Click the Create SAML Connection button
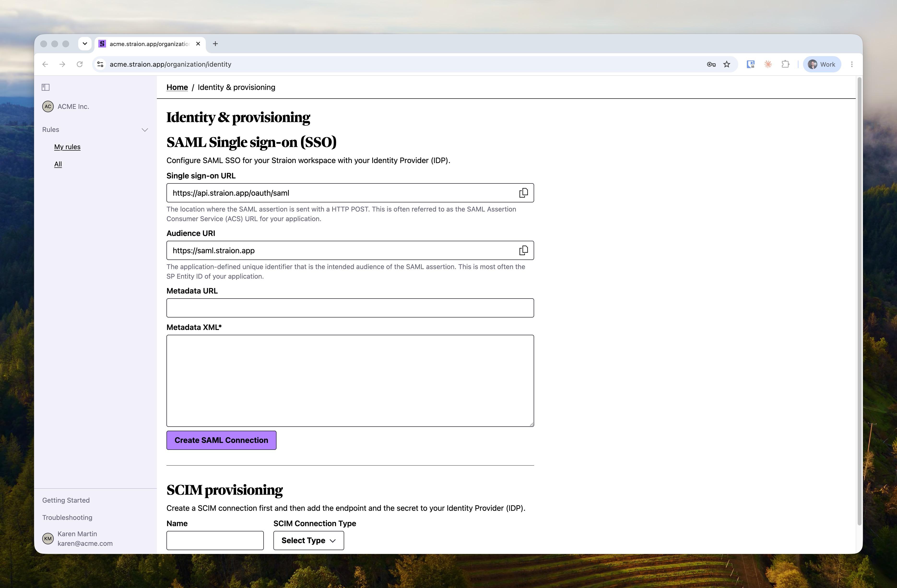Viewport: 897px width, 588px height. tap(221, 440)
